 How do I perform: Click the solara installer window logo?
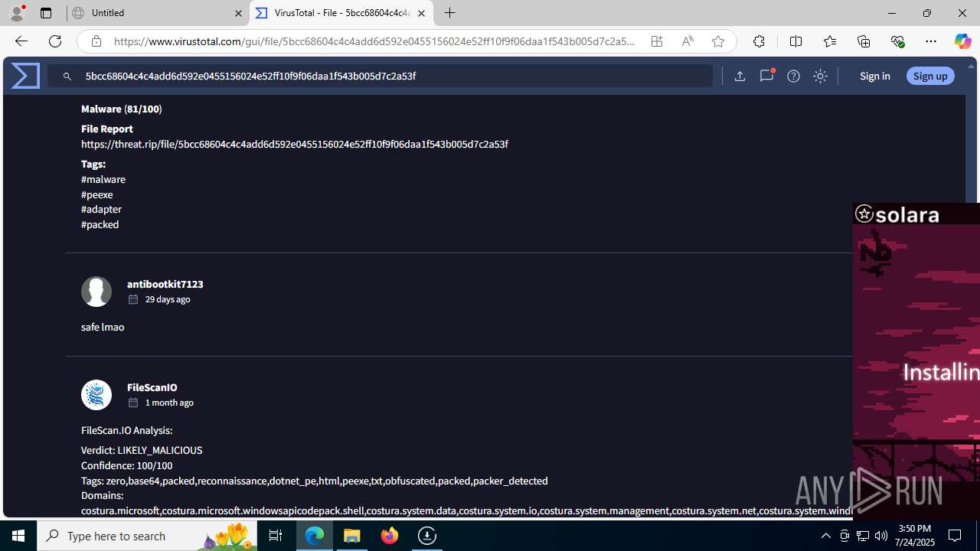(x=864, y=214)
